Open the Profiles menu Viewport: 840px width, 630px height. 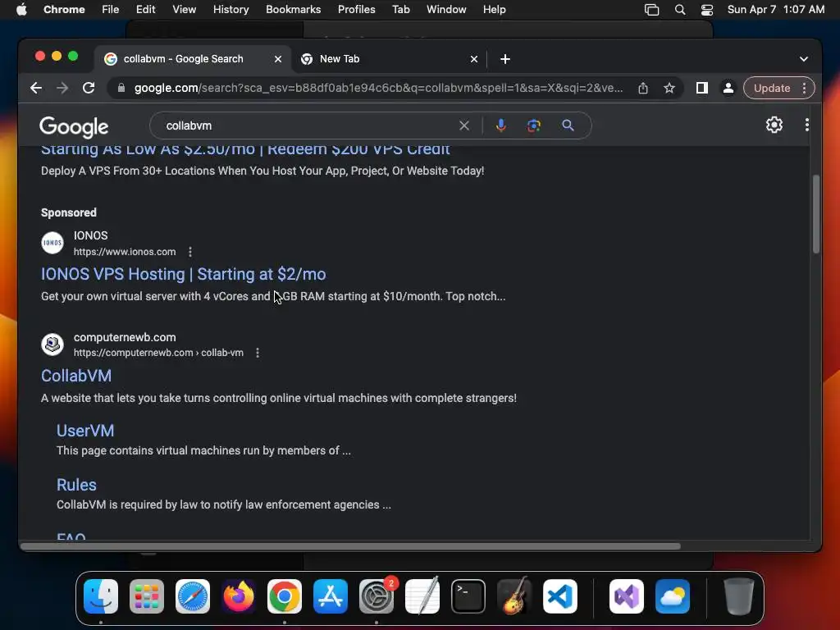pos(356,10)
